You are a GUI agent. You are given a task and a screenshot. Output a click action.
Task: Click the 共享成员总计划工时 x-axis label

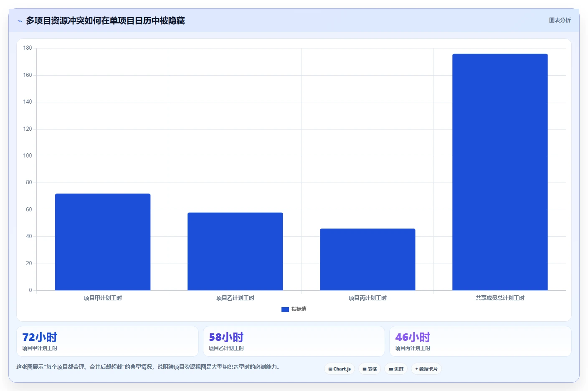click(500, 298)
